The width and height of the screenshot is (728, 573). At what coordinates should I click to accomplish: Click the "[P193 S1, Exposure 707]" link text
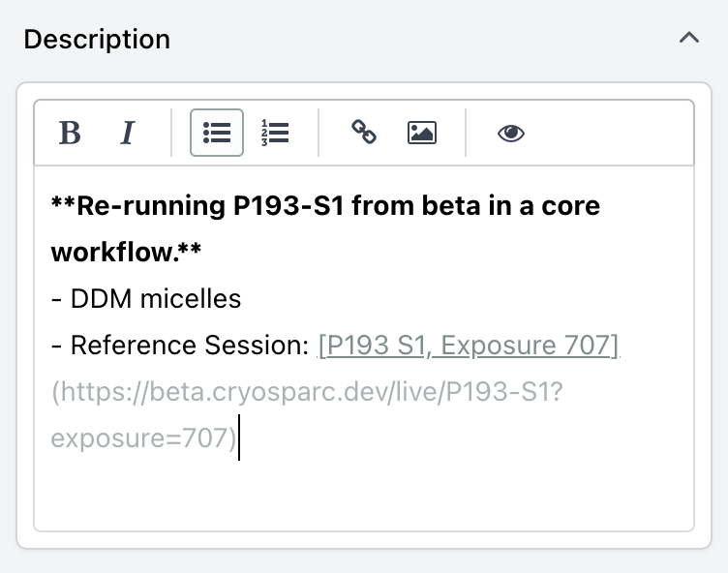pyautogui.click(x=469, y=346)
